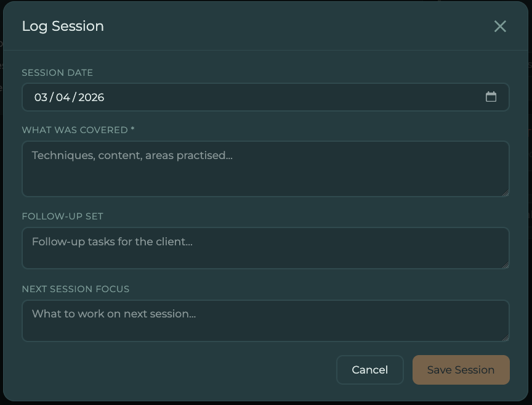Image resolution: width=532 pixels, height=405 pixels.
Task: Click the Next Session Focus label
Action: point(75,289)
